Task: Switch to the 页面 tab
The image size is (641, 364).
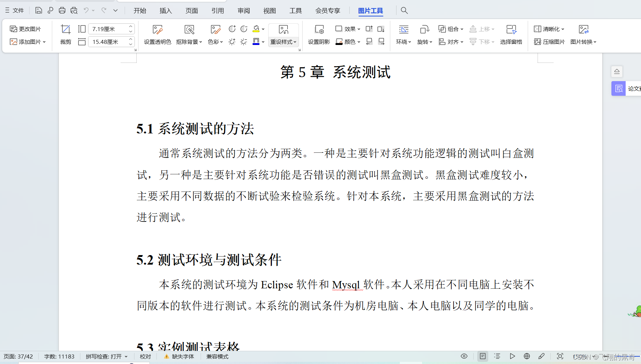Action: pos(192,11)
